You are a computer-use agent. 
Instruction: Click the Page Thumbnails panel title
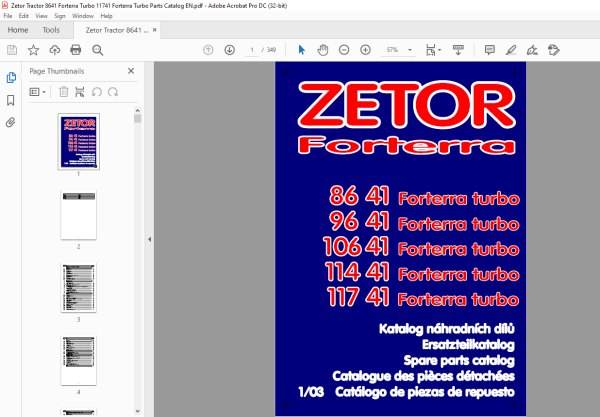(57, 71)
